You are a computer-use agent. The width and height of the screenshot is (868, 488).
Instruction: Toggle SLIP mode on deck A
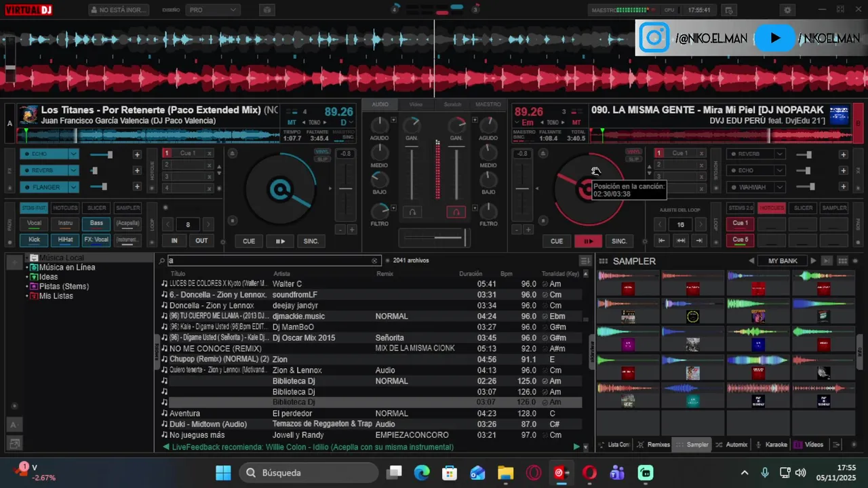[x=322, y=159]
